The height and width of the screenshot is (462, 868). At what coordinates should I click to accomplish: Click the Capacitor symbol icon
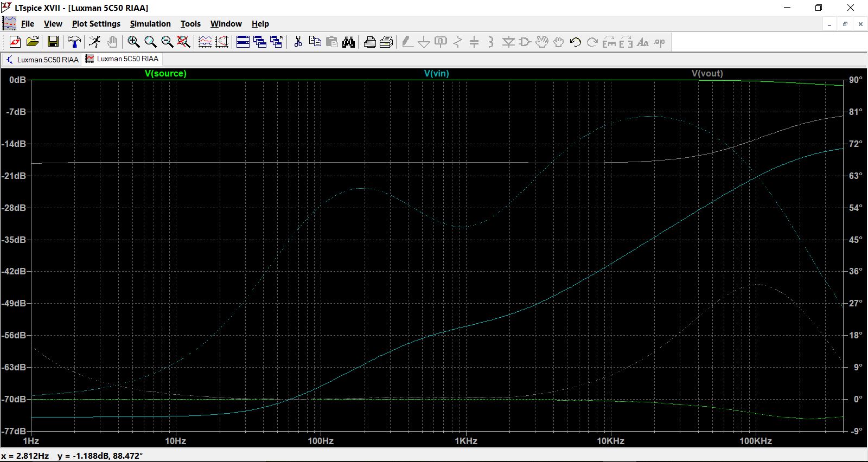click(x=474, y=42)
